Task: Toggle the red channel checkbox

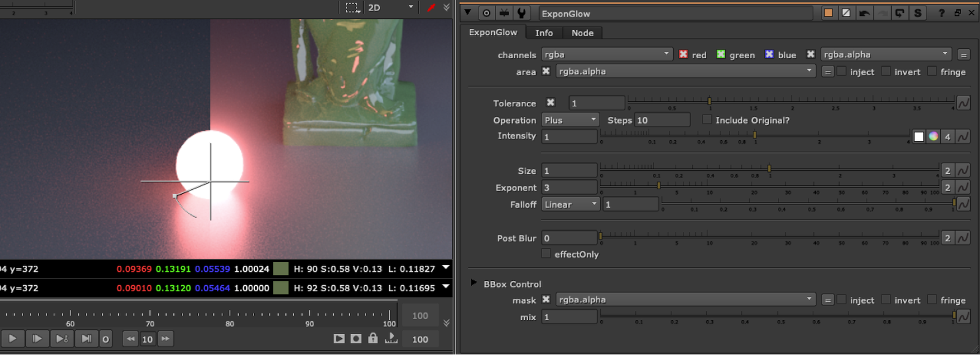Action: point(684,54)
